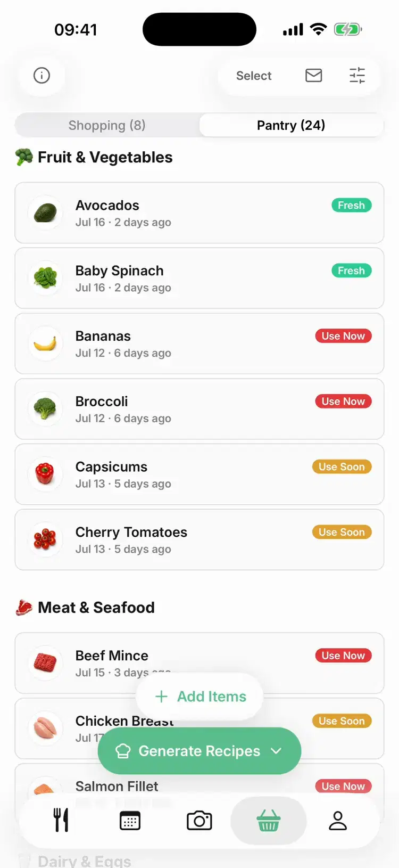
Task: Open the camera scan icon
Action: point(199,821)
